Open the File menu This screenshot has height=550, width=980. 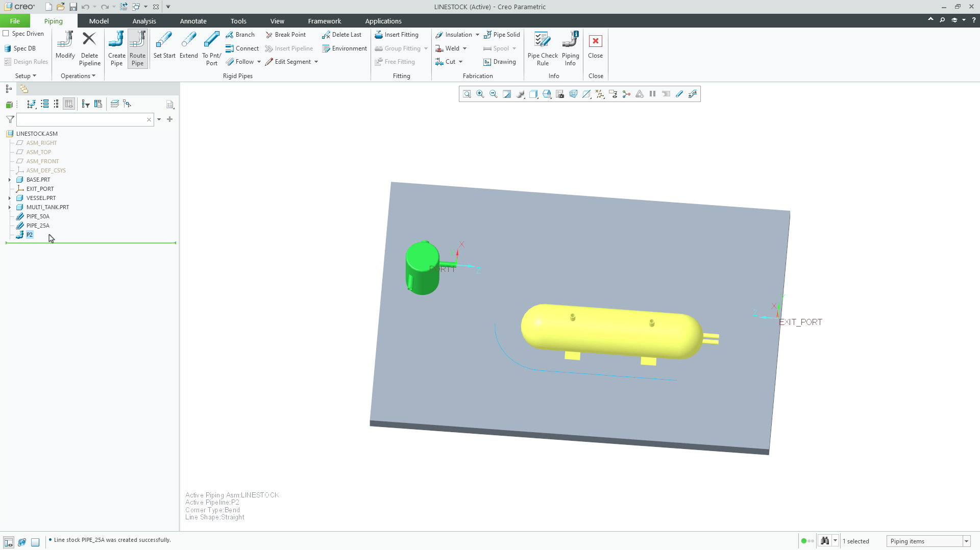tap(15, 21)
